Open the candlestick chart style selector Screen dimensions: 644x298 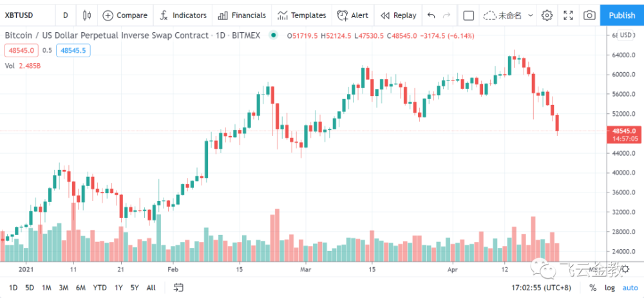click(x=88, y=15)
